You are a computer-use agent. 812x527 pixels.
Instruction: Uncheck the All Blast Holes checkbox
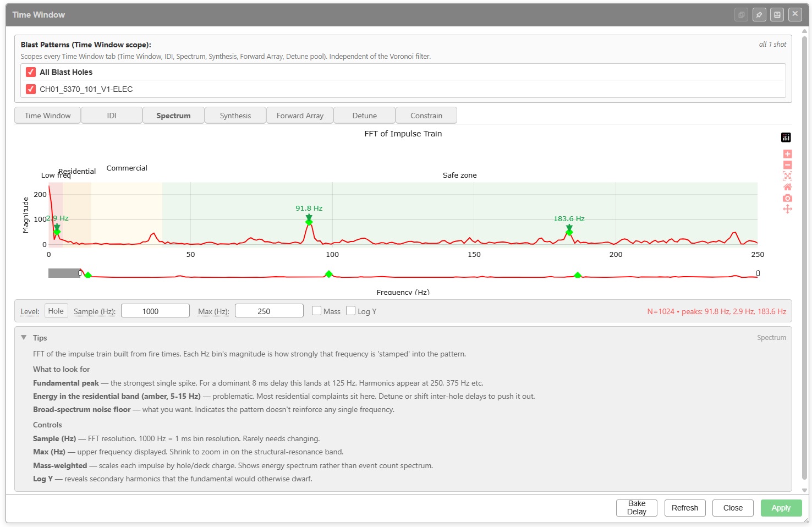pyautogui.click(x=31, y=72)
